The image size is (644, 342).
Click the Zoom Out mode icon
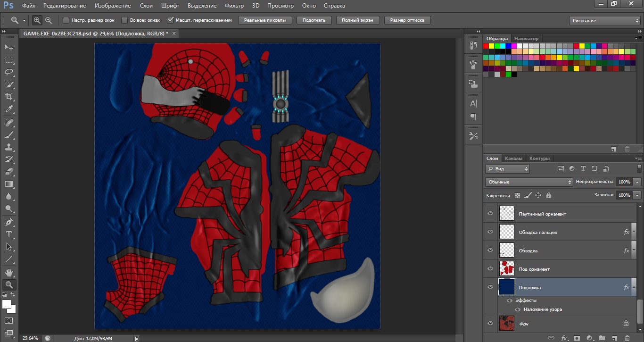48,20
